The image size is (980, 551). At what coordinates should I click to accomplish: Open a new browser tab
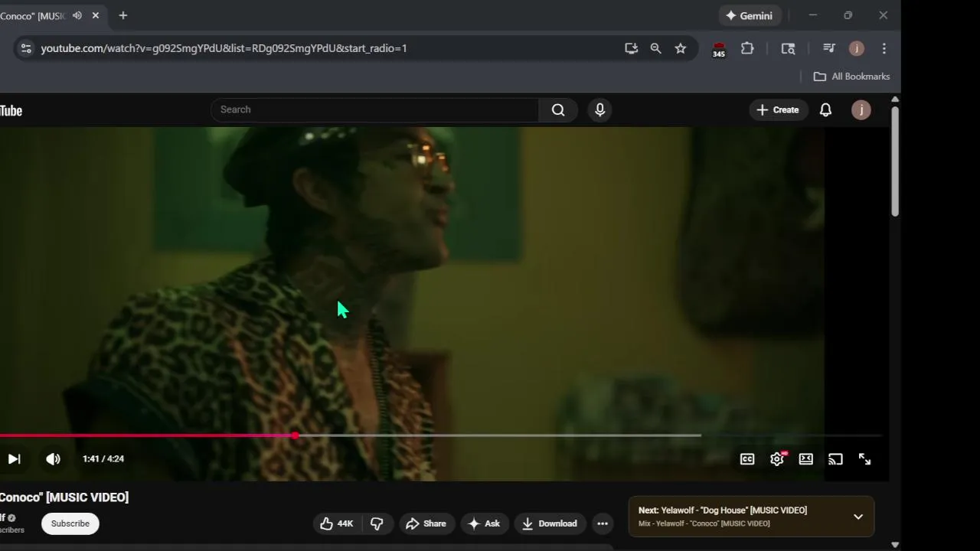122,15
